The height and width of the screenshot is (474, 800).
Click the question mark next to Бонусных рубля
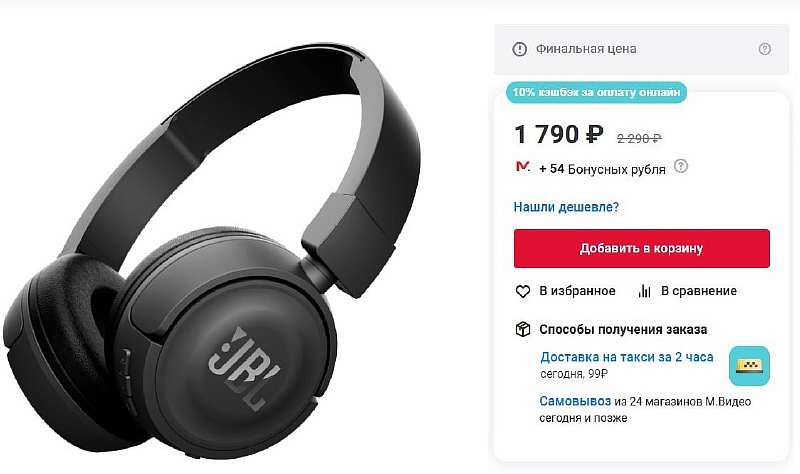pos(681,166)
